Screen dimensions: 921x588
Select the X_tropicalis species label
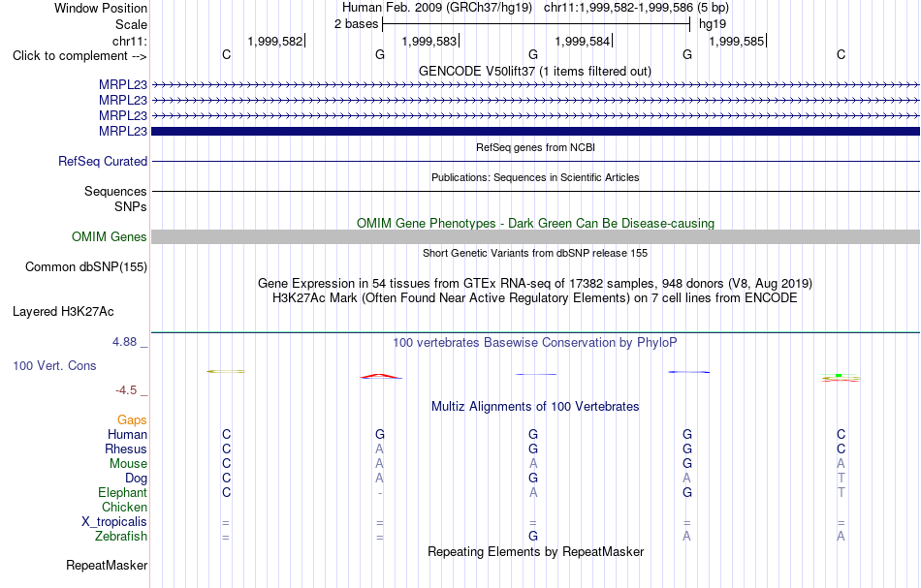tap(114, 522)
